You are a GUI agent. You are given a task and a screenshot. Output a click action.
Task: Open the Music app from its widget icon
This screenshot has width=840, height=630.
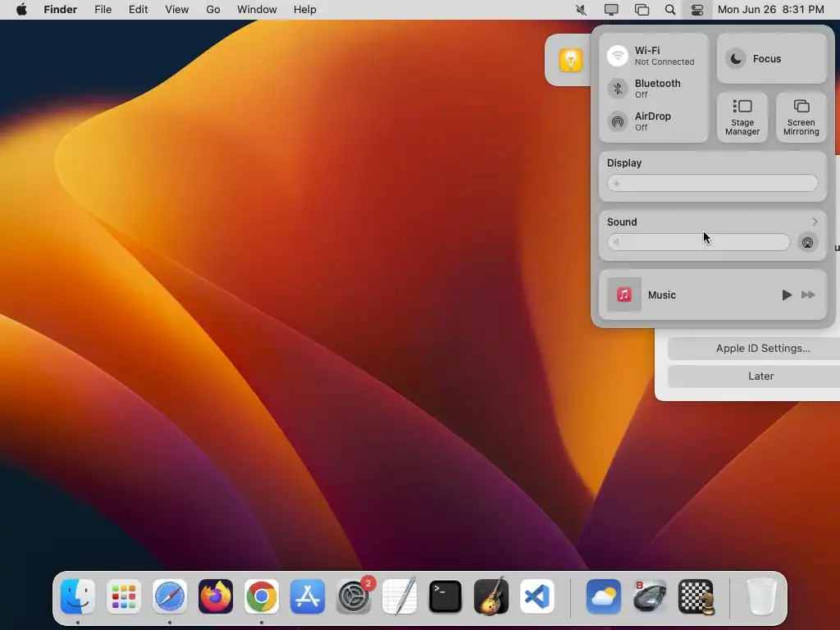[624, 294]
